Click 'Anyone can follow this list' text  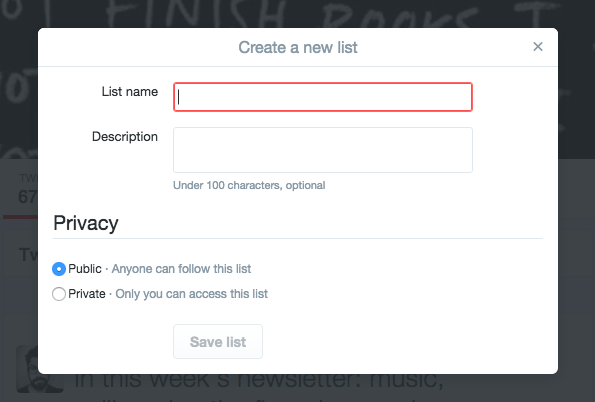click(x=181, y=269)
